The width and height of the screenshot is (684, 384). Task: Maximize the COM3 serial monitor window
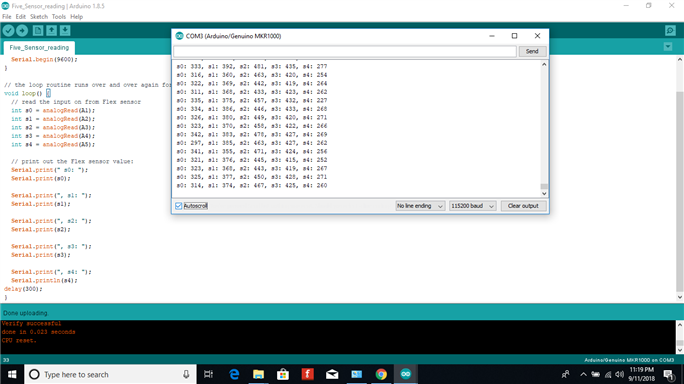click(x=514, y=36)
